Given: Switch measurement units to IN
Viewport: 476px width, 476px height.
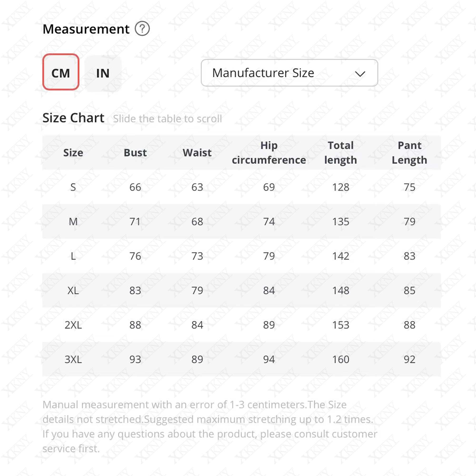Looking at the screenshot, I should click(103, 73).
